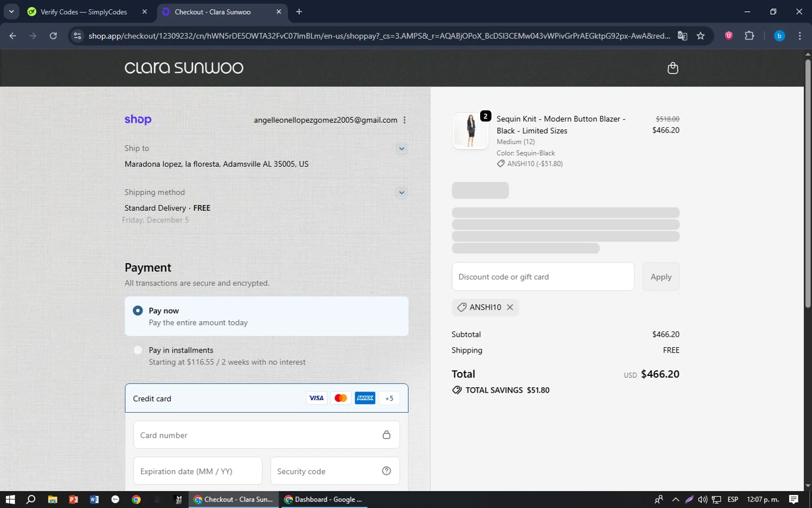This screenshot has width=812, height=508.
Task: Bookmark this page with the star
Action: tap(700, 36)
